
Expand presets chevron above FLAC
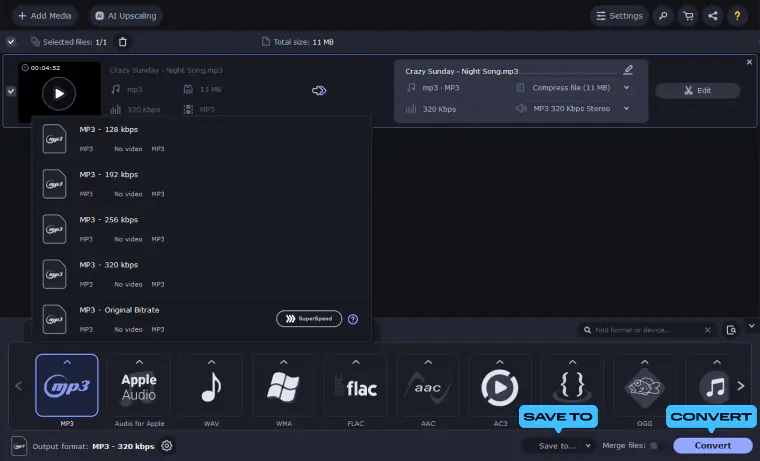coord(356,362)
